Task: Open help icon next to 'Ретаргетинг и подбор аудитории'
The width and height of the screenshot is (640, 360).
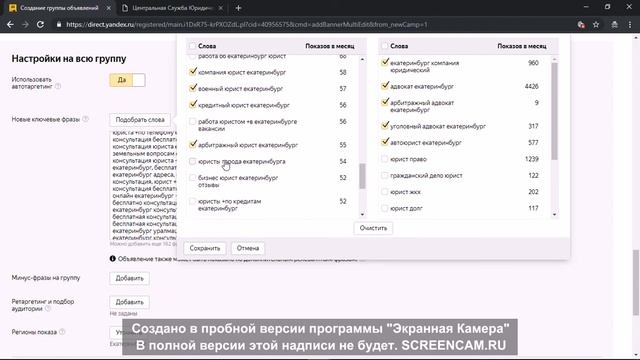Action: click(x=48, y=309)
